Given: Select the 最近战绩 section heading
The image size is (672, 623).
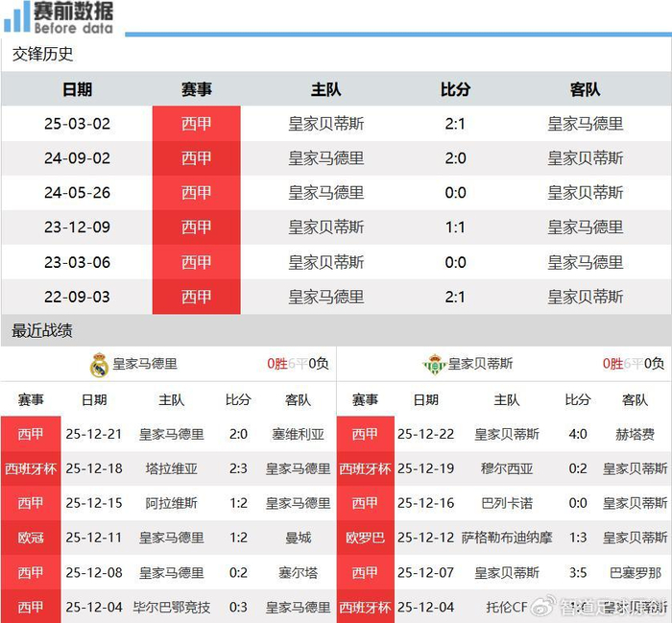Looking at the screenshot, I should point(42,331).
